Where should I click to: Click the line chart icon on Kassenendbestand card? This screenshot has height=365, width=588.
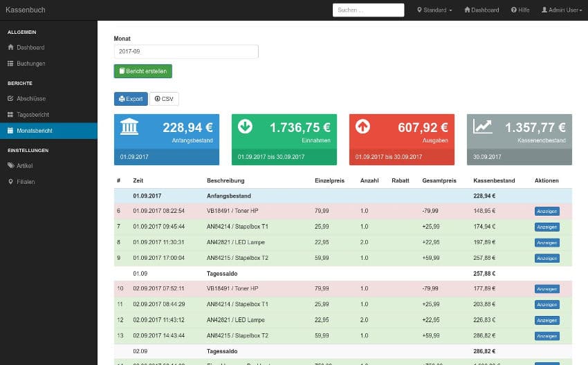pos(483,127)
